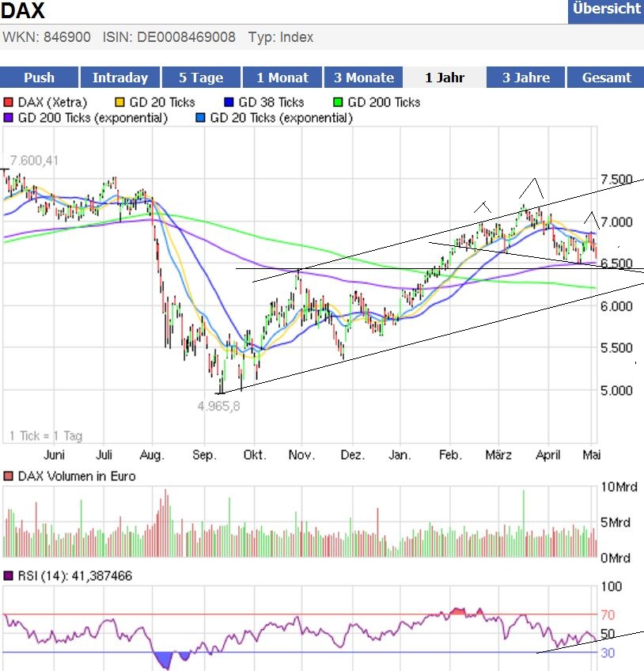Image resolution: width=644 pixels, height=671 pixels.
Task: Click the RSI (14) legend swatch
Action: pos(8,576)
